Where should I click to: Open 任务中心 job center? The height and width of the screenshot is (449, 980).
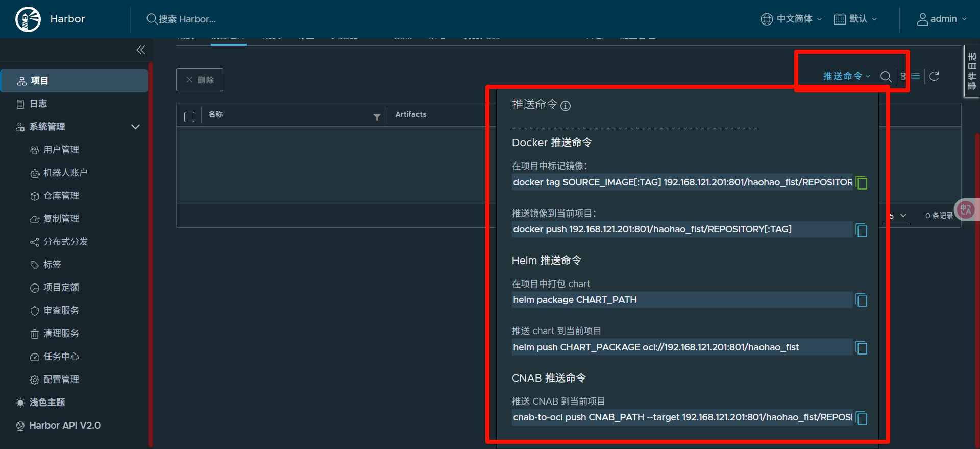[61, 357]
